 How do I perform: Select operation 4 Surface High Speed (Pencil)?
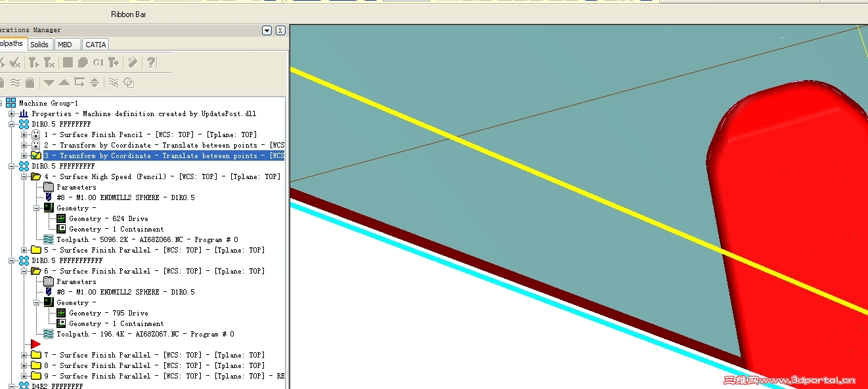point(162,176)
